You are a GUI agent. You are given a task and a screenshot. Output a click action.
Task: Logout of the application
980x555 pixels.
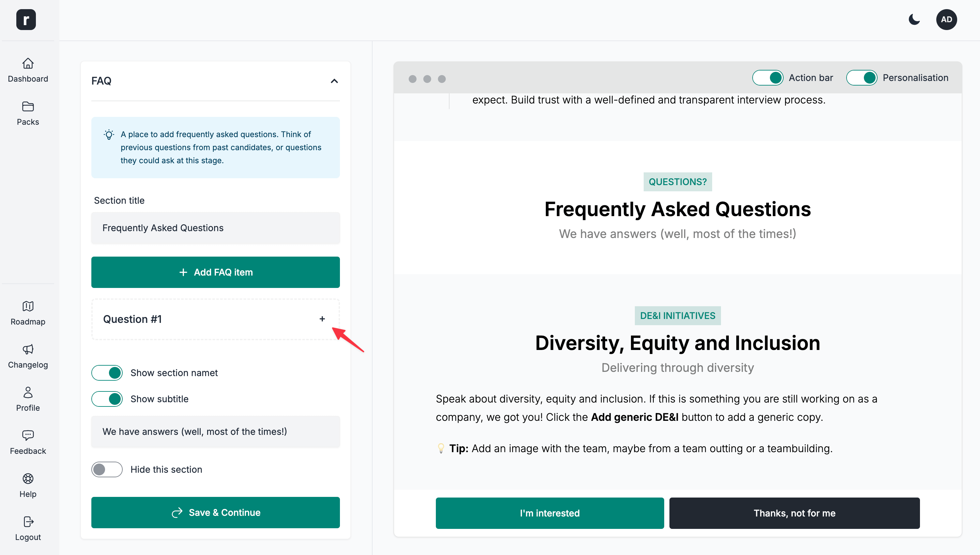(28, 528)
